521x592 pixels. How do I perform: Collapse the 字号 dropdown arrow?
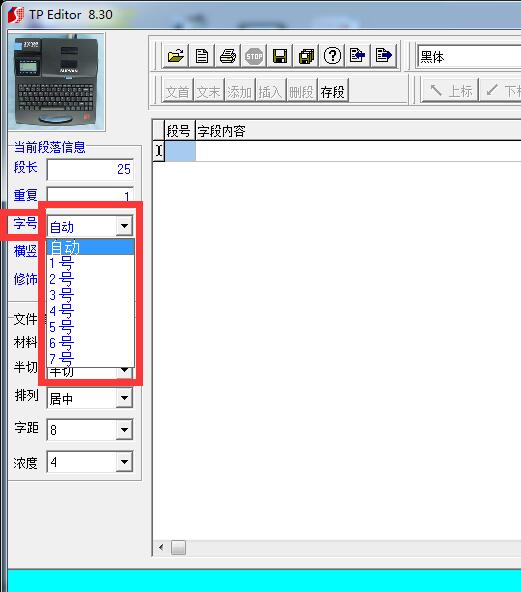(124, 226)
